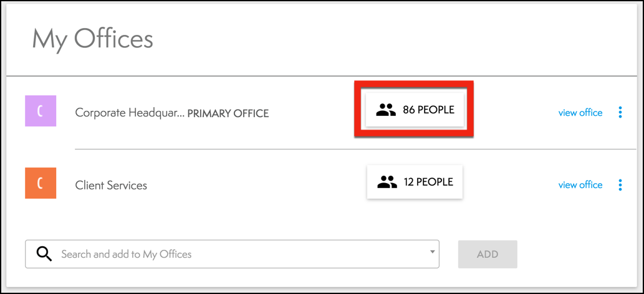This screenshot has height=294, width=644.
Task: Click the purple Corporate Headquarters avatar icon
Action: click(x=41, y=111)
